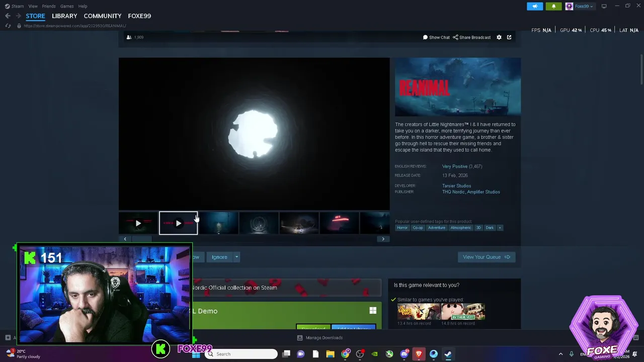Open broadcast settings gear
644x362 pixels.
click(x=499, y=37)
